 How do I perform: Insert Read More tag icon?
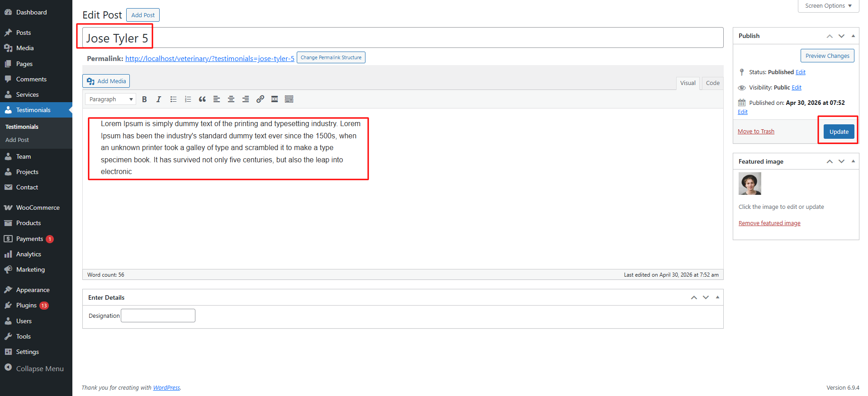pyautogui.click(x=275, y=99)
